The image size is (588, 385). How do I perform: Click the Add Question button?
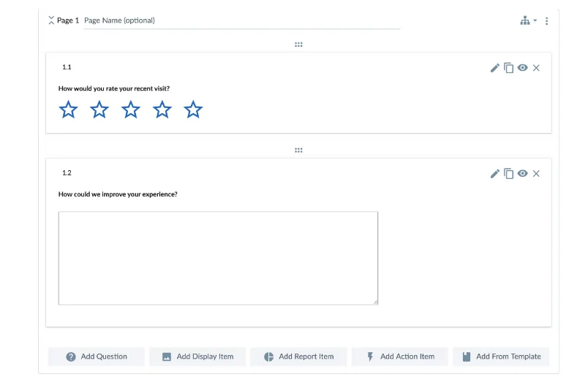click(97, 357)
